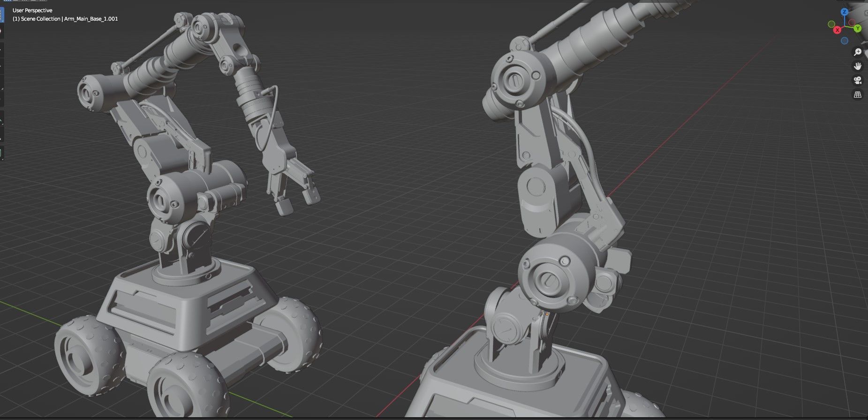Click the 'Scene Collection | Arm_Main_Base_1.001' label

coord(69,19)
